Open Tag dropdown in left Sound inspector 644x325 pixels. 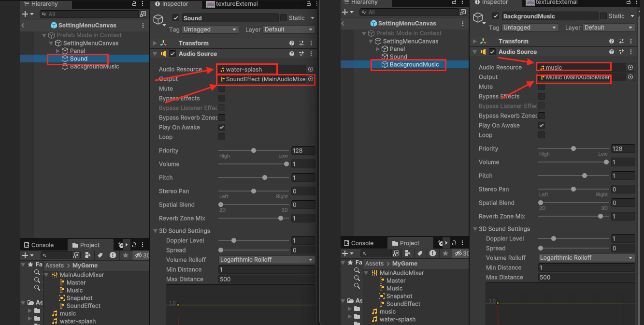click(211, 30)
